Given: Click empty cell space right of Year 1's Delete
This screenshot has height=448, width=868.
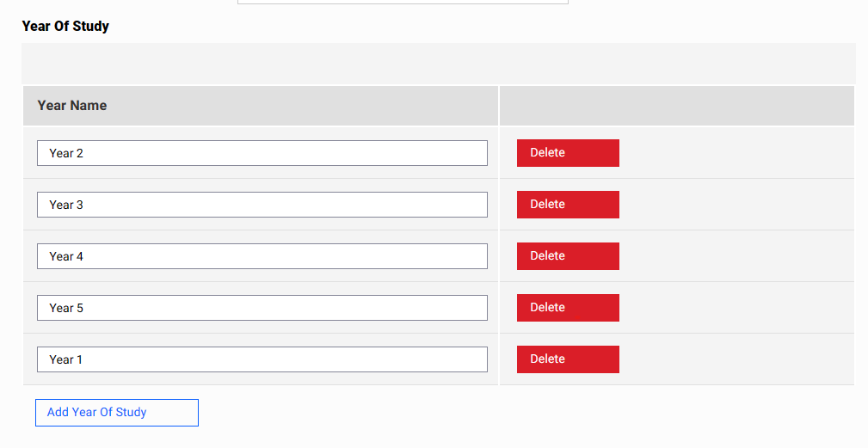Looking at the screenshot, I should click(x=736, y=359).
